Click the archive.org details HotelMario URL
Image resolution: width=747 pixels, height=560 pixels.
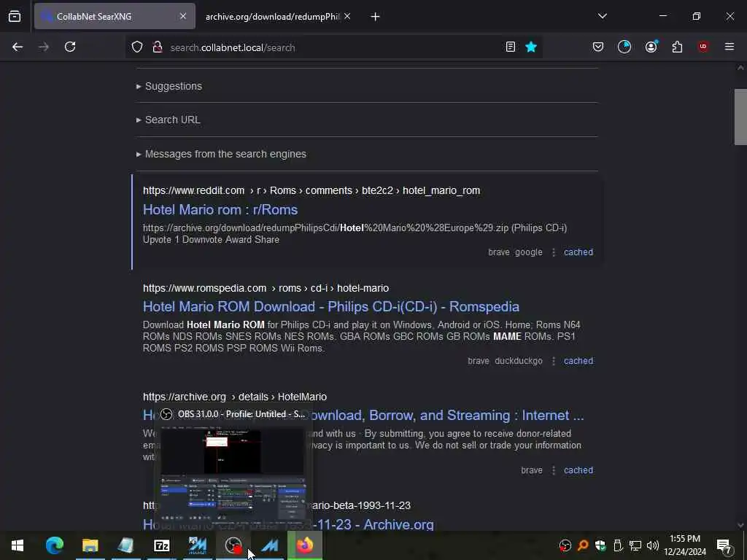click(235, 397)
